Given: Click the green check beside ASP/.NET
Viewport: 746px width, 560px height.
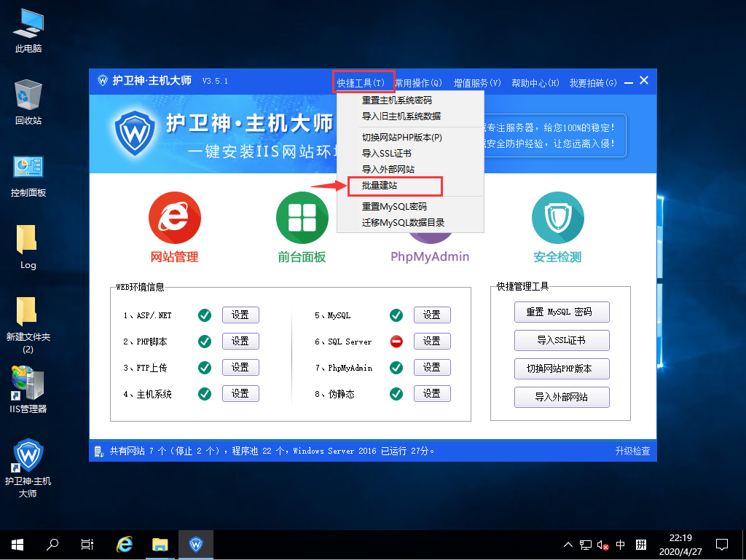Looking at the screenshot, I should [205, 315].
